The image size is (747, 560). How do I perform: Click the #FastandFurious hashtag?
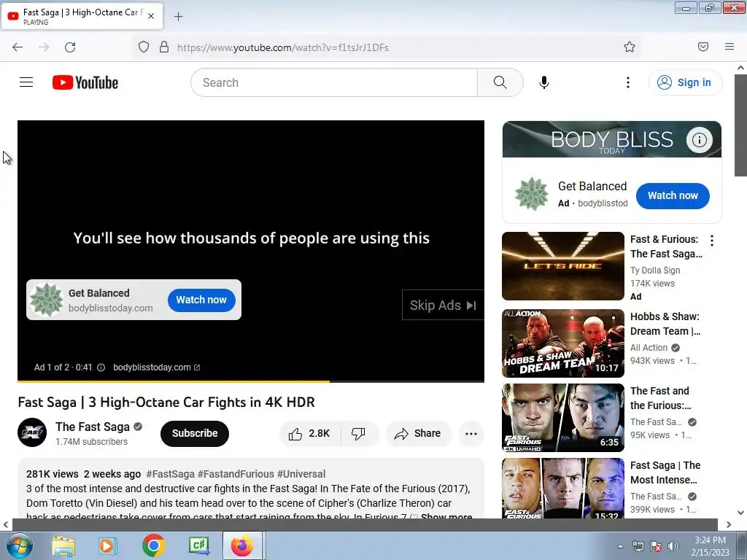[x=236, y=474]
